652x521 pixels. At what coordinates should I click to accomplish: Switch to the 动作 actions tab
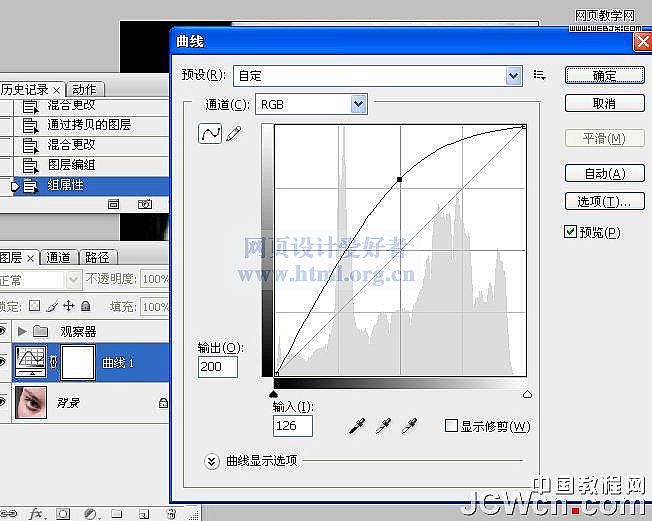84,90
